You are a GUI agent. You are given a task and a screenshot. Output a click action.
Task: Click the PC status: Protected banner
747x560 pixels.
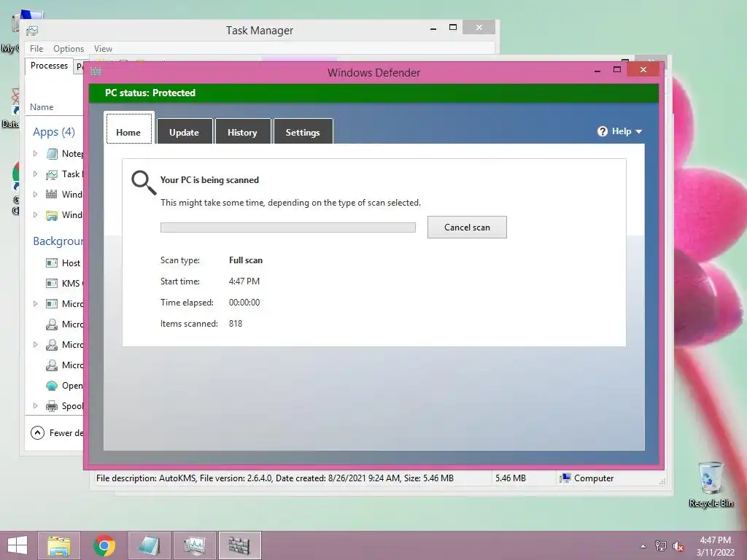point(373,93)
